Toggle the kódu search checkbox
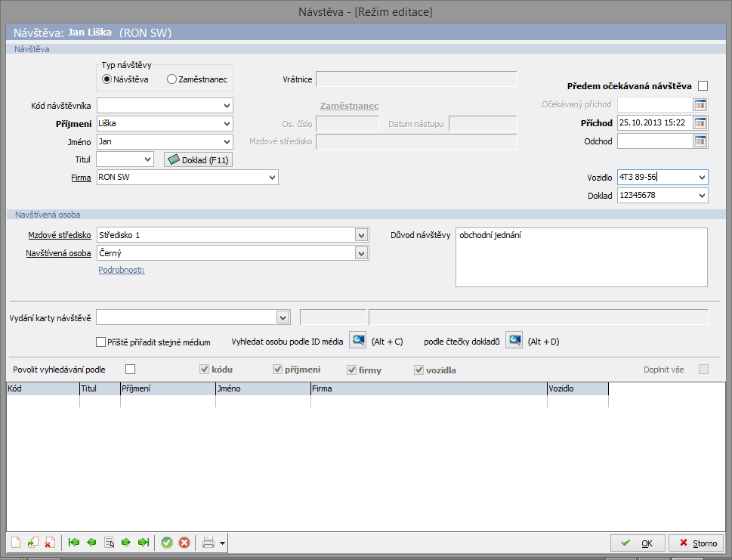 click(x=204, y=370)
